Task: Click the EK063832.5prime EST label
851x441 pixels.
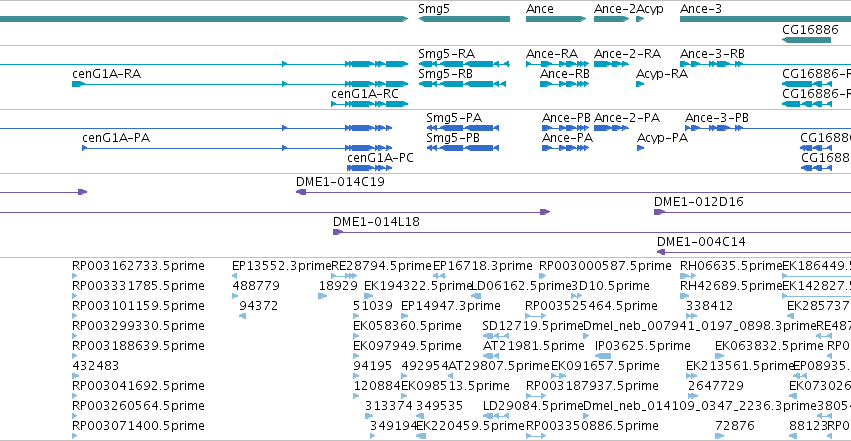Action: [769, 346]
